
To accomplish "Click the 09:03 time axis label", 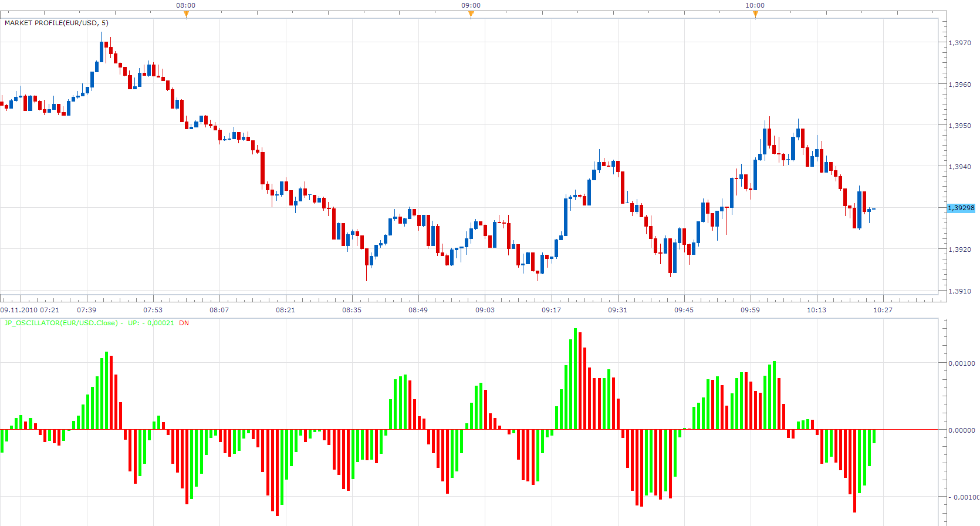I will point(485,310).
